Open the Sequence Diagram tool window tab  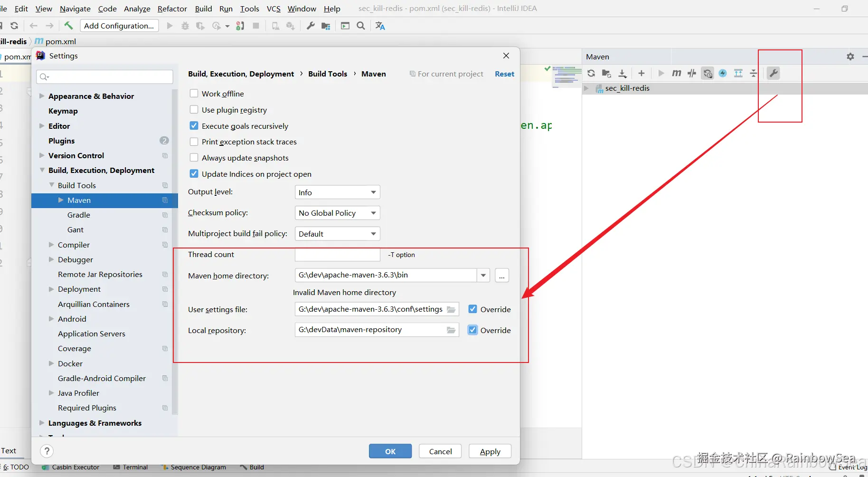[194, 467]
